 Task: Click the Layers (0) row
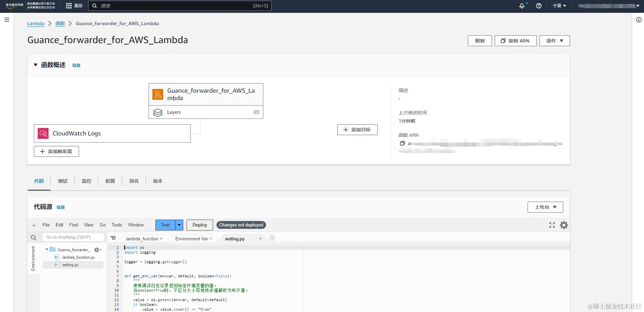pos(206,112)
